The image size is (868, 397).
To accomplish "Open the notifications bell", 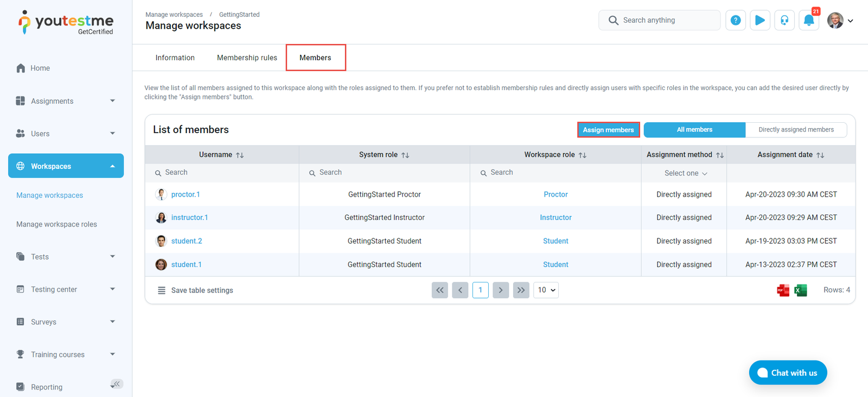I will pyautogui.click(x=808, y=21).
